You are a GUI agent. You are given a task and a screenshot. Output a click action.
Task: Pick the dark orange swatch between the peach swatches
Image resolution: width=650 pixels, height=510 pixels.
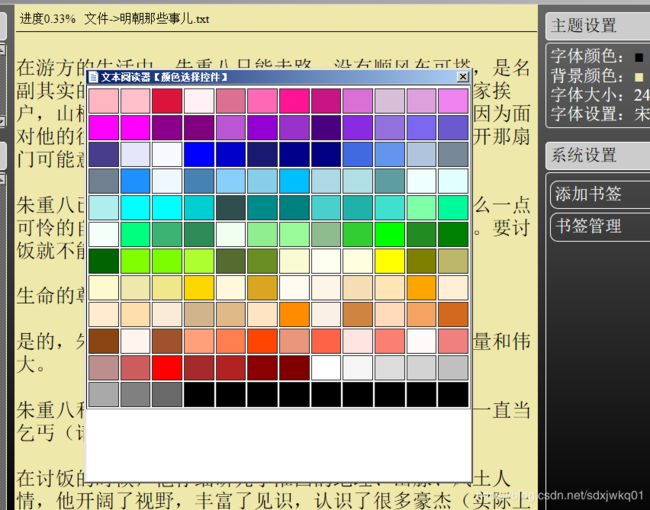(294, 314)
